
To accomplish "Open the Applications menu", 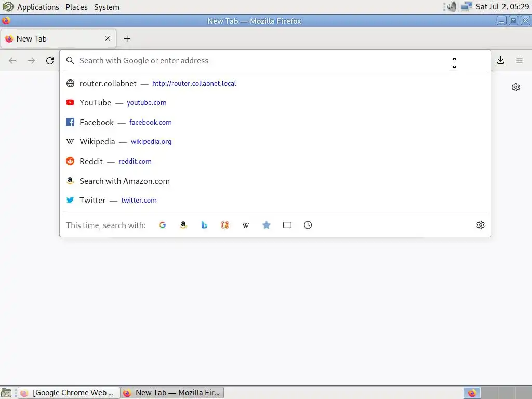I will point(38,7).
